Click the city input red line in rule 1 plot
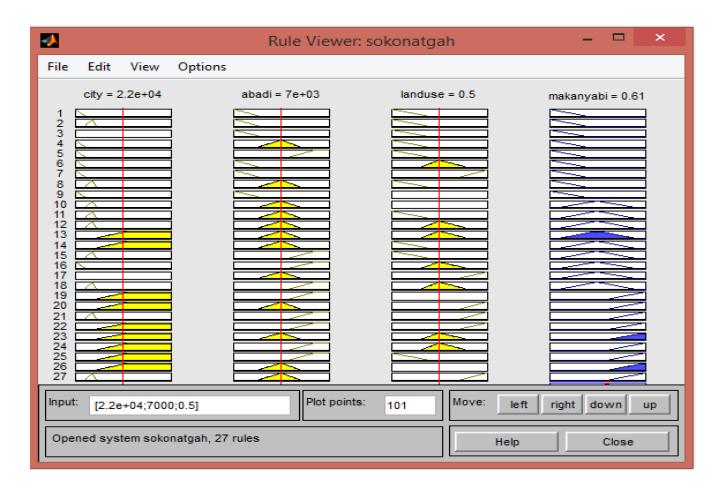The image size is (720, 490). coord(123,113)
